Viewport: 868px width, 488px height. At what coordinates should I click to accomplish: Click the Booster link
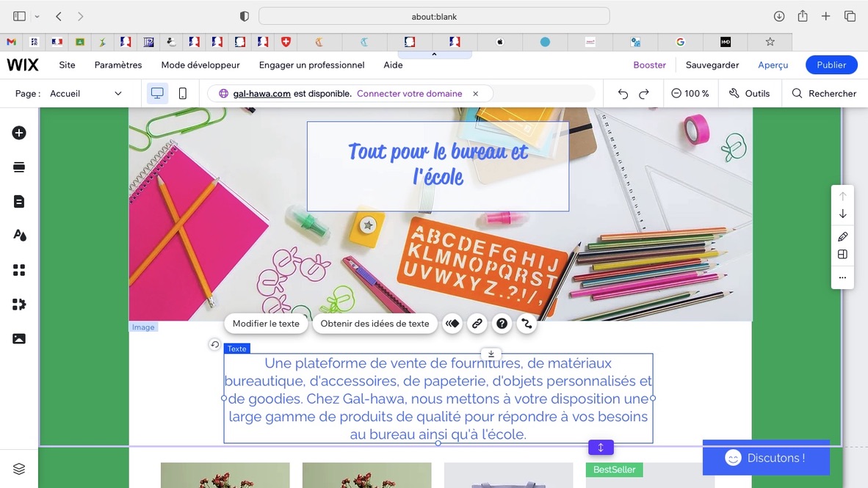tap(649, 65)
